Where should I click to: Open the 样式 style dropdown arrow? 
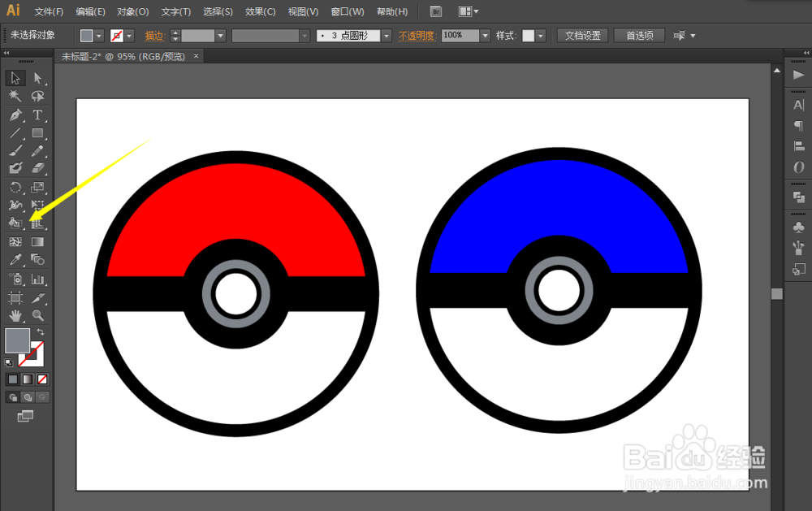pyautogui.click(x=541, y=36)
